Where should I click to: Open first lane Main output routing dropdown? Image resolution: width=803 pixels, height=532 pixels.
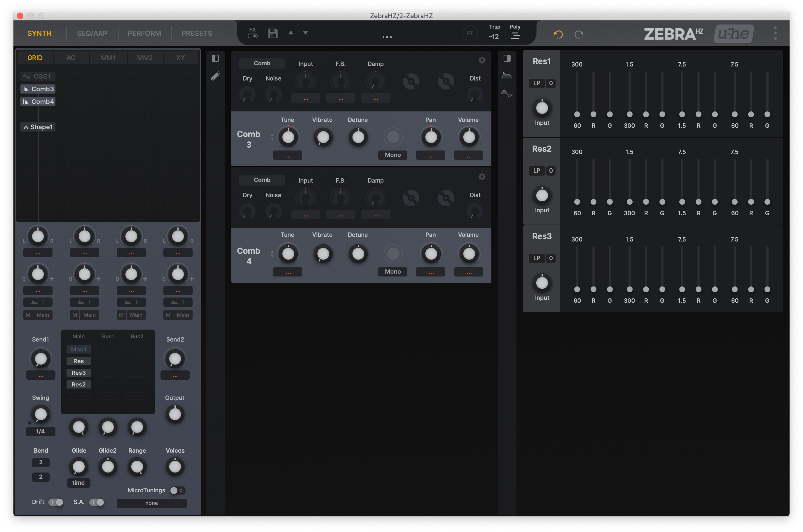point(43,315)
